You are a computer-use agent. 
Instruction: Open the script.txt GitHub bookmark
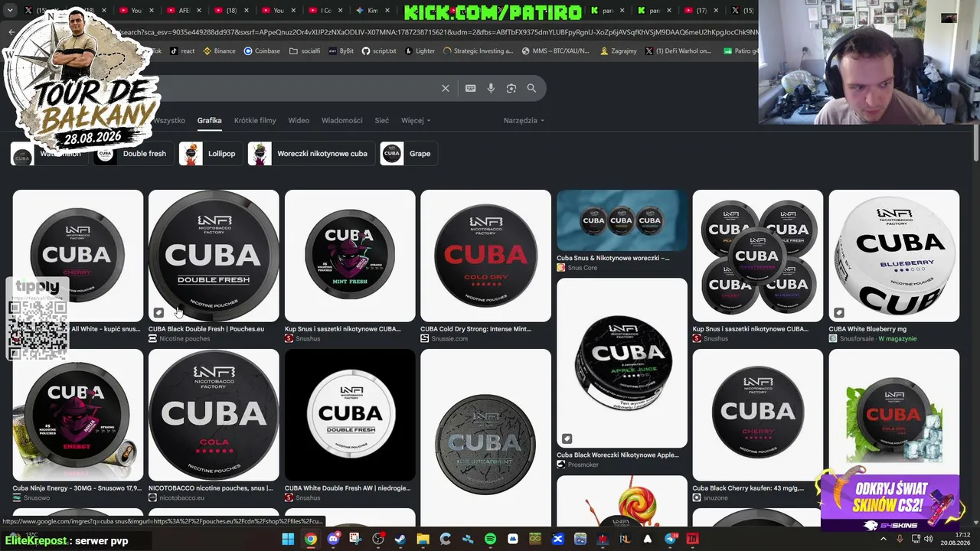379,51
